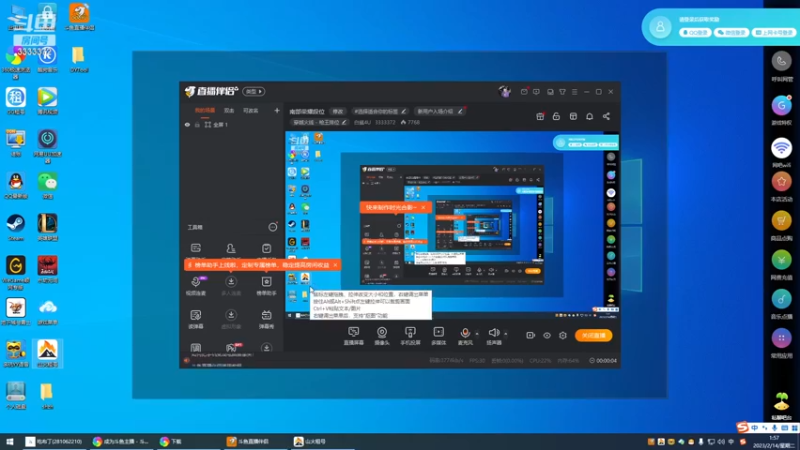Screen dimensions: 800x450
Task: Open feedback chat icon in title bar
Action: coord(536,92)
